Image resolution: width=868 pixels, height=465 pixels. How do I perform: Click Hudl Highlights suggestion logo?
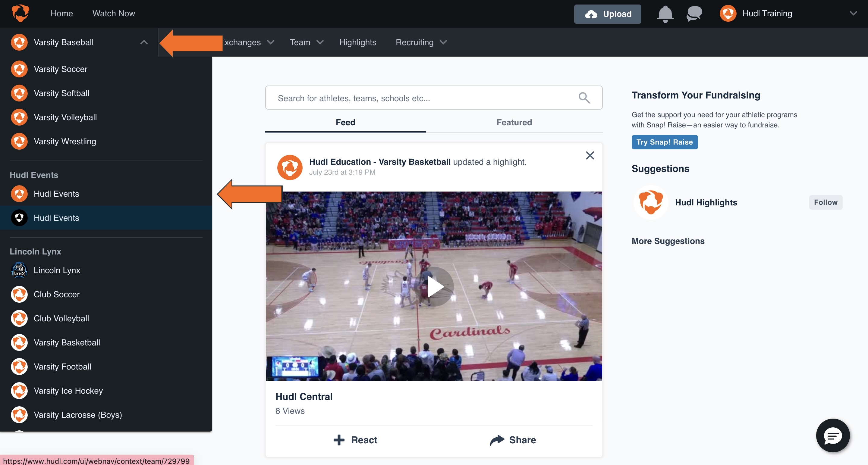pyautogui.click(x=651, y=202)
